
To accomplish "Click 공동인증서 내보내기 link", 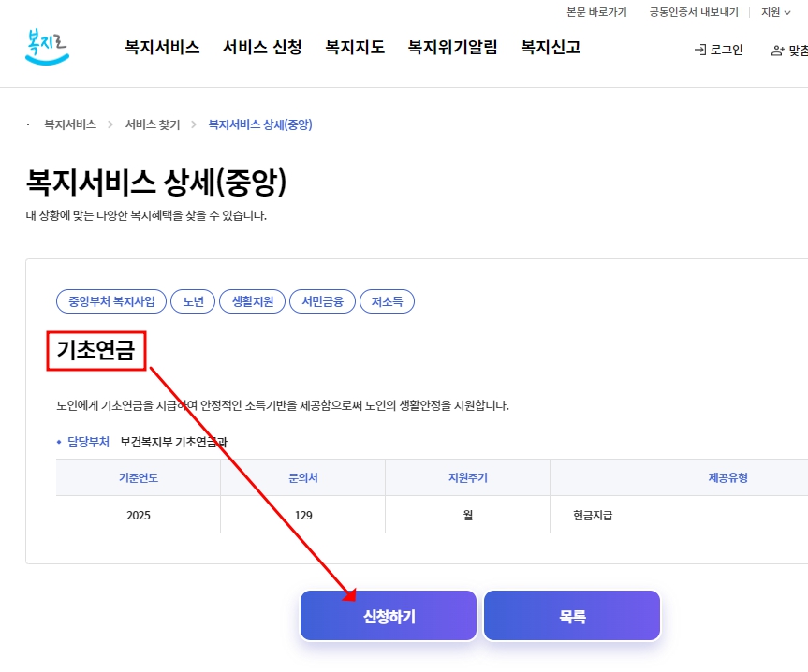I will pyautogui.click(x=694, y=12).
